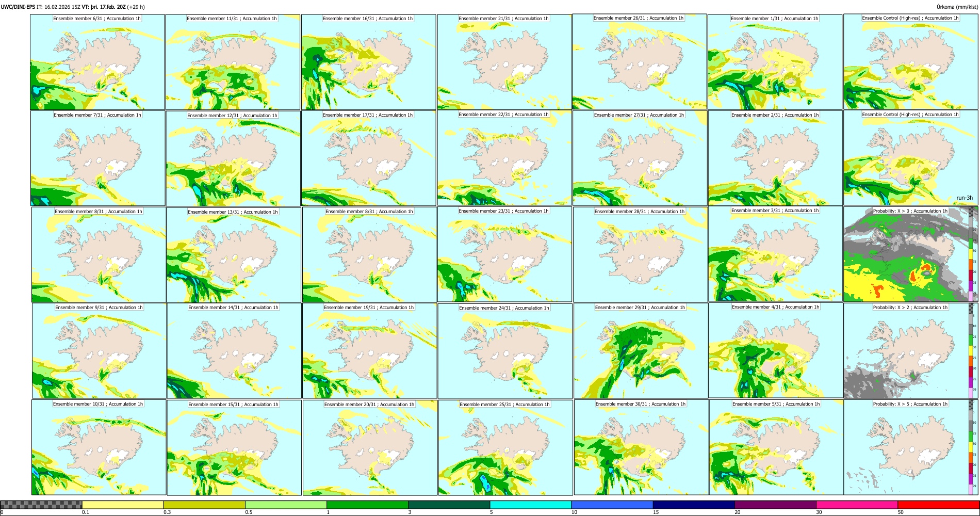The width and height of the screenshot is (980, 516).
Task: Click the Ensemble member 2/31 map
Action: coord(775,158)
